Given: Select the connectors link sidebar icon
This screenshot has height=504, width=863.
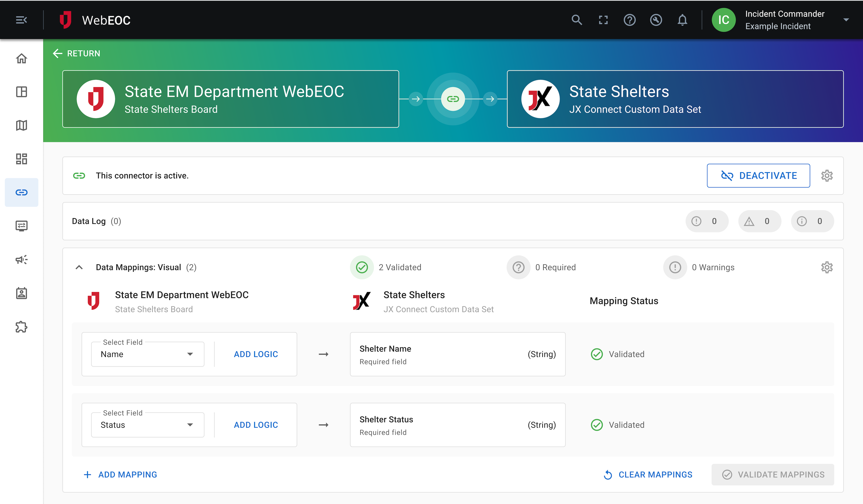Looking at the screenshot, I should pos(22,192).
